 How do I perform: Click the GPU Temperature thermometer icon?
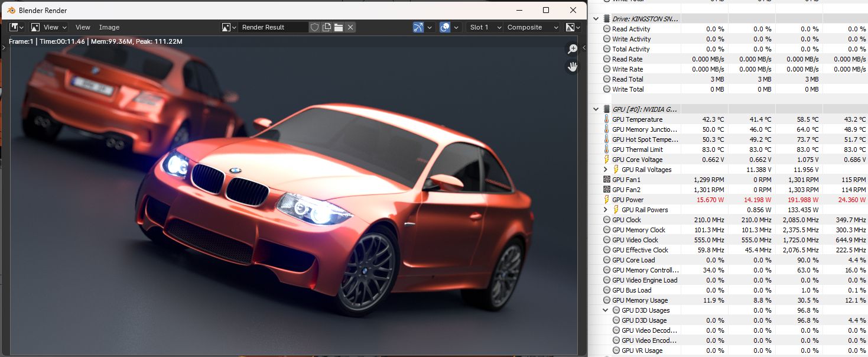606,119
